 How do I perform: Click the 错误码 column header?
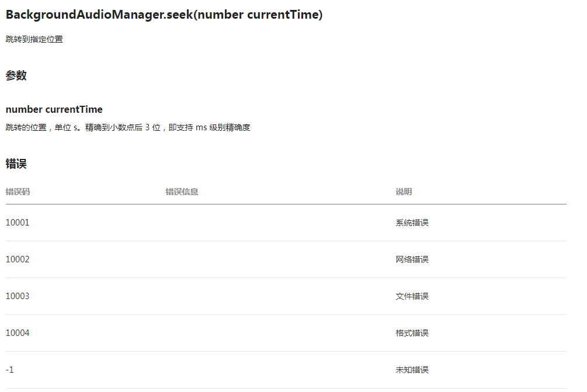[x=18, y=192]
